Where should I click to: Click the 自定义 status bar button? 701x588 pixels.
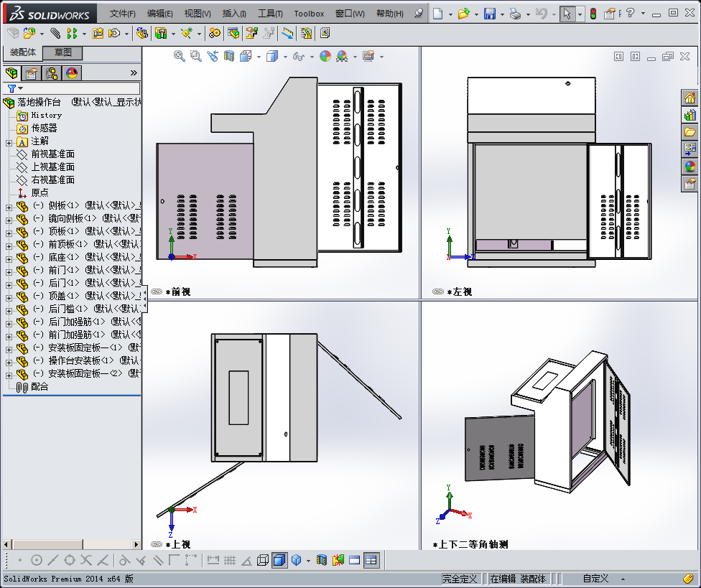(x=595, y=579)
